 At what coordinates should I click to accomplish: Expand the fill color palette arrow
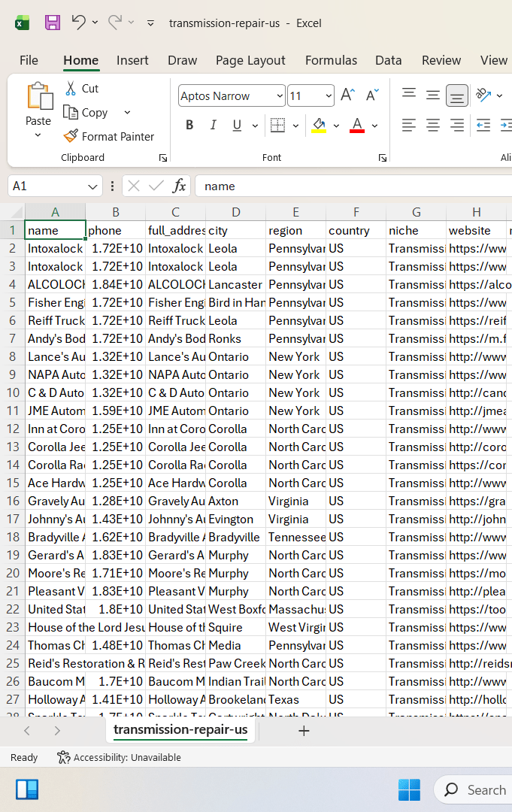click(337, 126)
